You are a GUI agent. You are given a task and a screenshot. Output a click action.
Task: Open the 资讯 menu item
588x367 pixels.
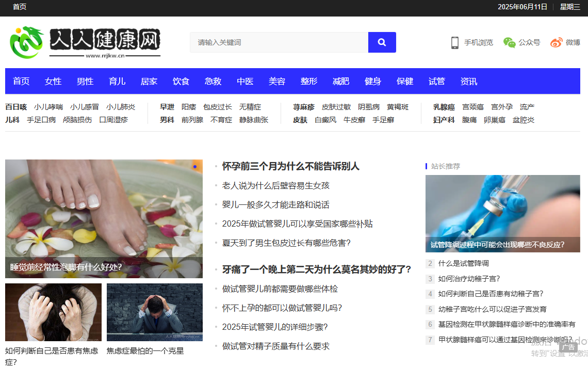pos(468,81)
